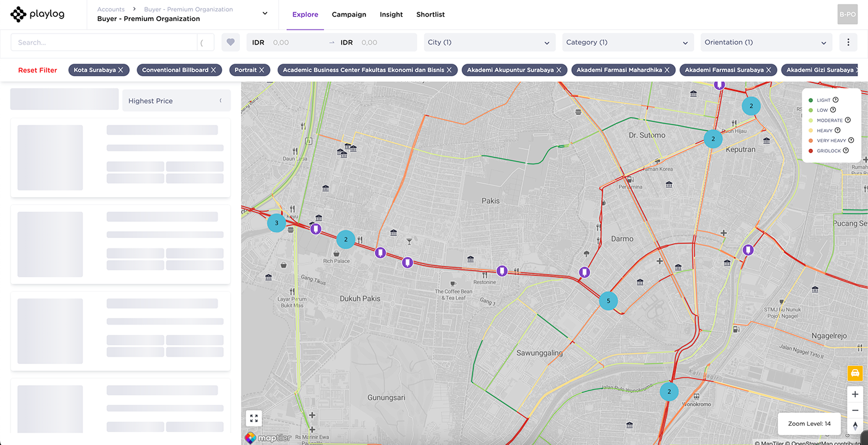Switch to the Campaign tab
Image resolution: width=868 pixels, height=445 pixels.
point(349,15)
